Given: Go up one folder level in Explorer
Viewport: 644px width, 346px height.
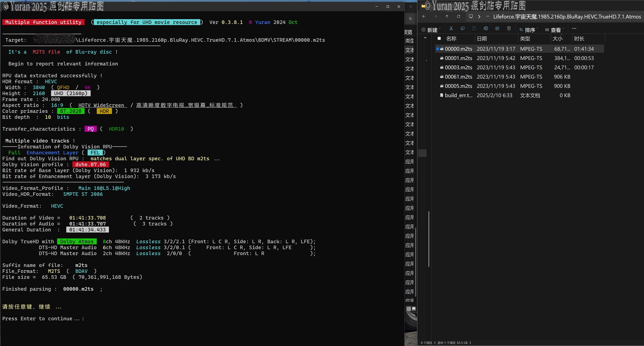Looking at the screenshot, I should pyautogui.click(x=447, y=16).
